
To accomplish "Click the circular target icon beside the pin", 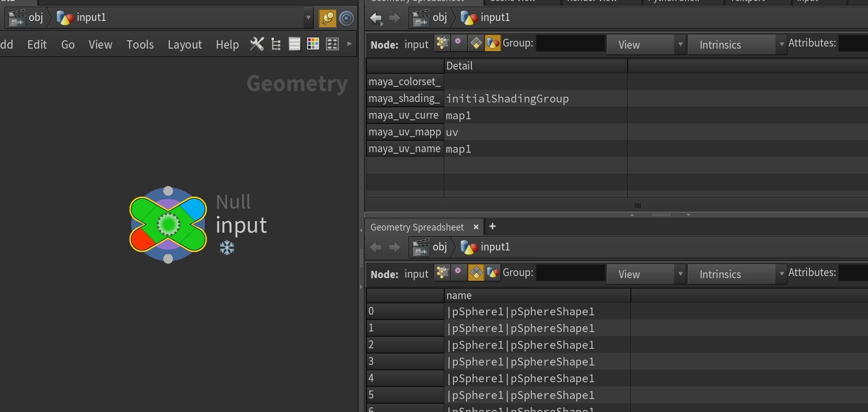I will [346, 18].
